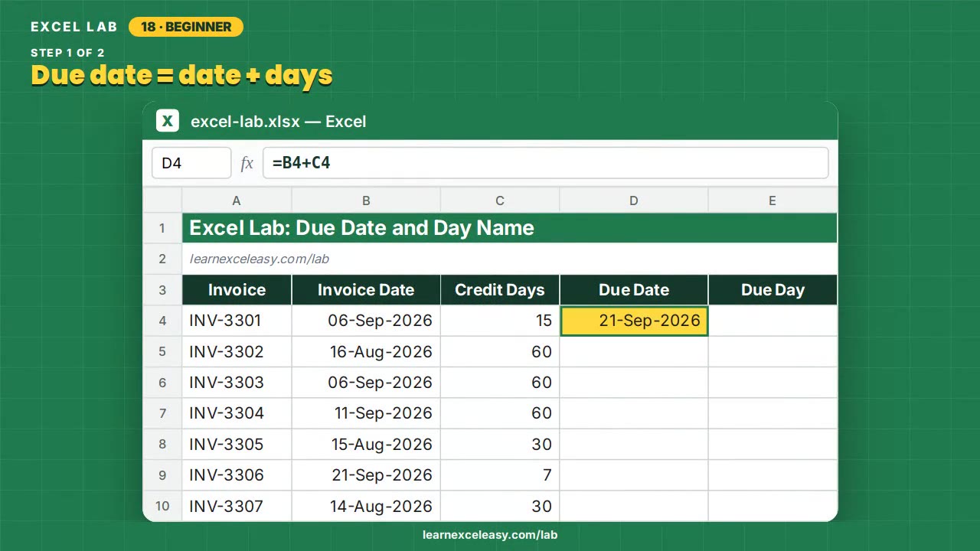Select column D header
The height and width of the screenshot is (551, 980).
(634, 201)
